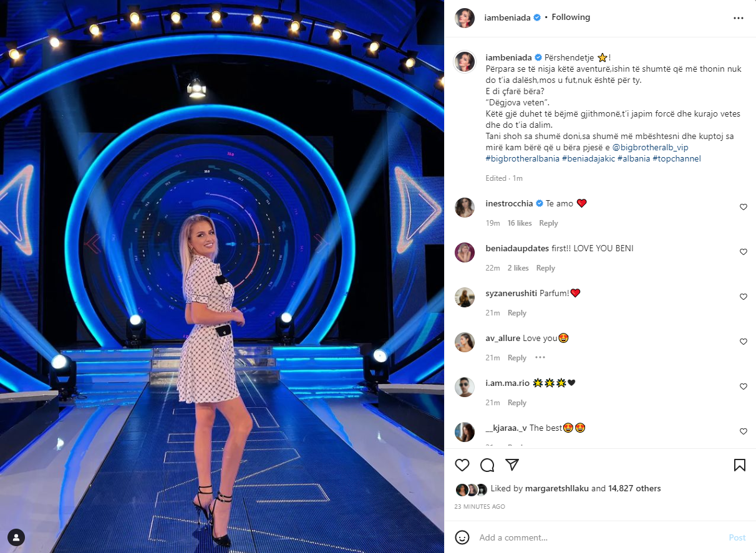Open the three-dot more options menu

pos(739,18)
